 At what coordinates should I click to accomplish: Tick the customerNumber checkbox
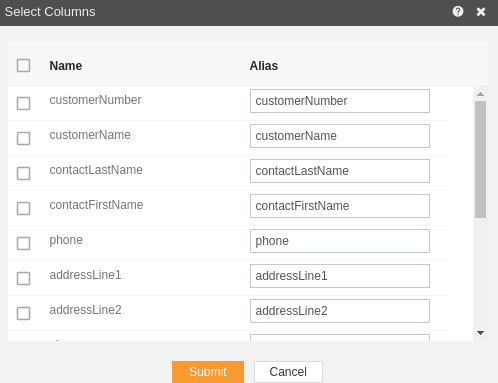(23, 103)
